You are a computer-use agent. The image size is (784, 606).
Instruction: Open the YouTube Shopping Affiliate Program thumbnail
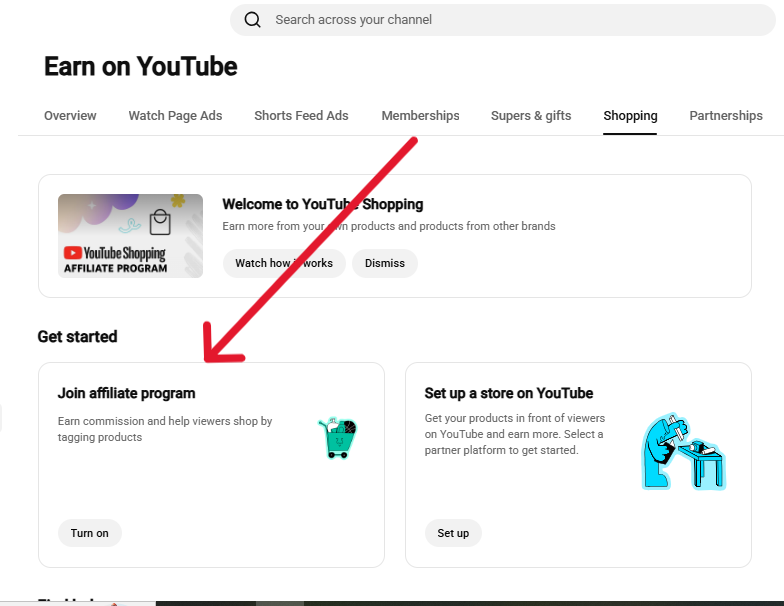click(x=130, y=236)
